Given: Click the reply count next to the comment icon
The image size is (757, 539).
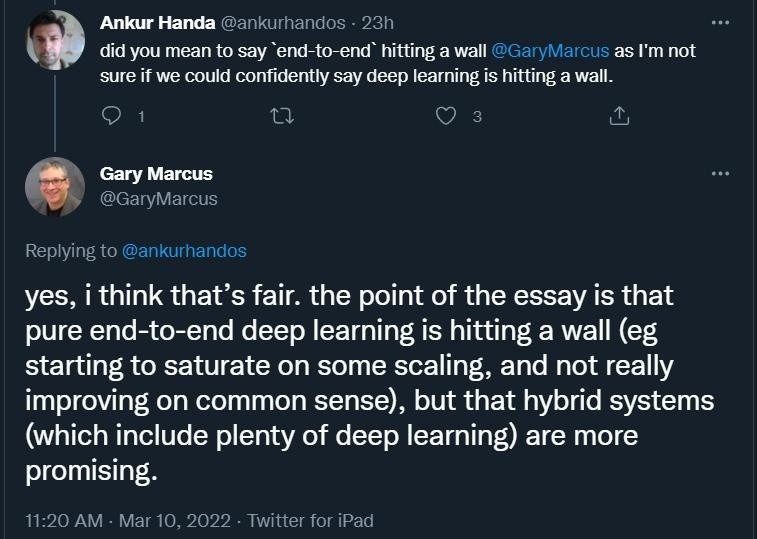Looking at the screenshot, I should click(141, 117).
